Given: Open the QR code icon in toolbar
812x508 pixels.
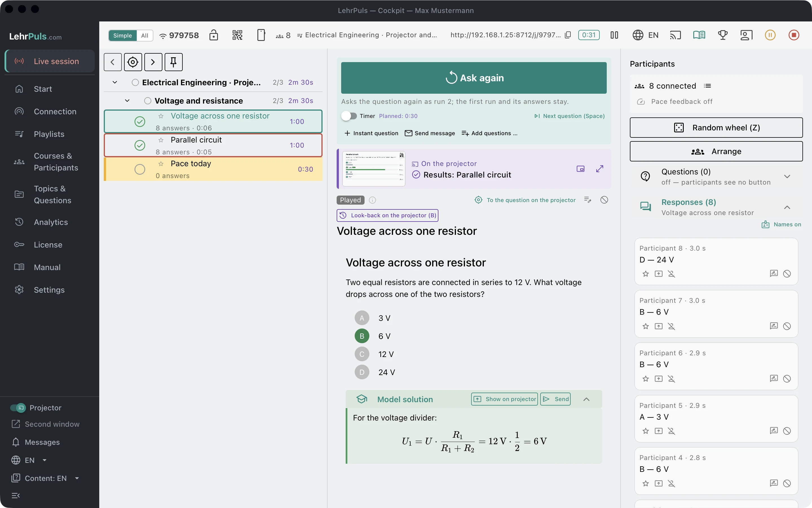Looking at the screenshot, I should [x=237, y=35].
